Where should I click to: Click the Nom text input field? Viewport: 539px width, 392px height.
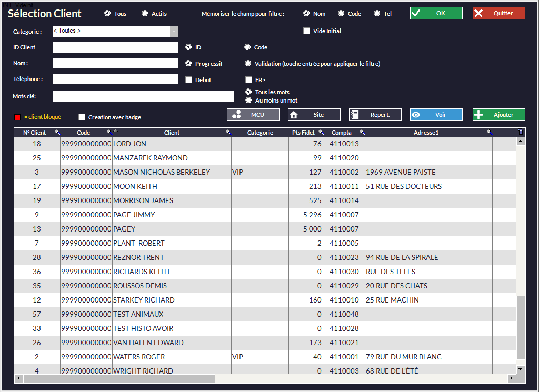(116, 63)
